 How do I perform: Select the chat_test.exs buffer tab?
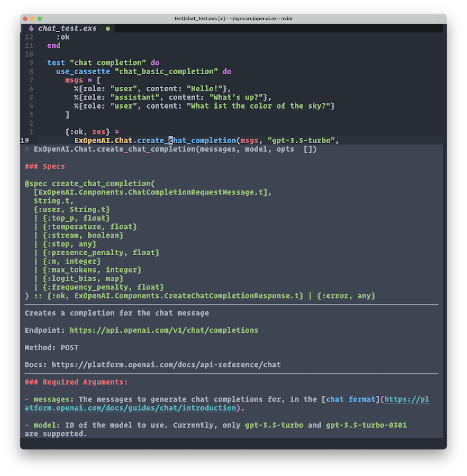67,28
